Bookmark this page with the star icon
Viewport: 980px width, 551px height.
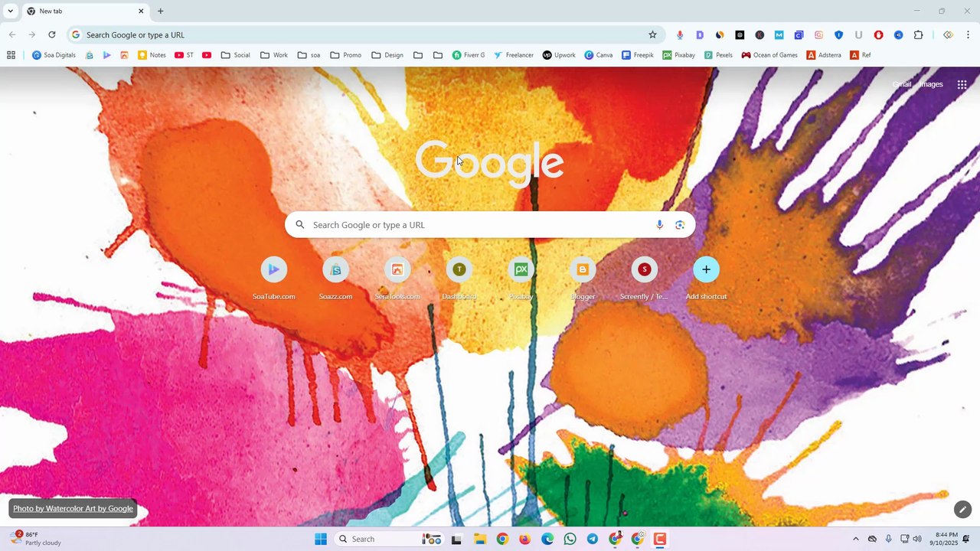point(652,34)
